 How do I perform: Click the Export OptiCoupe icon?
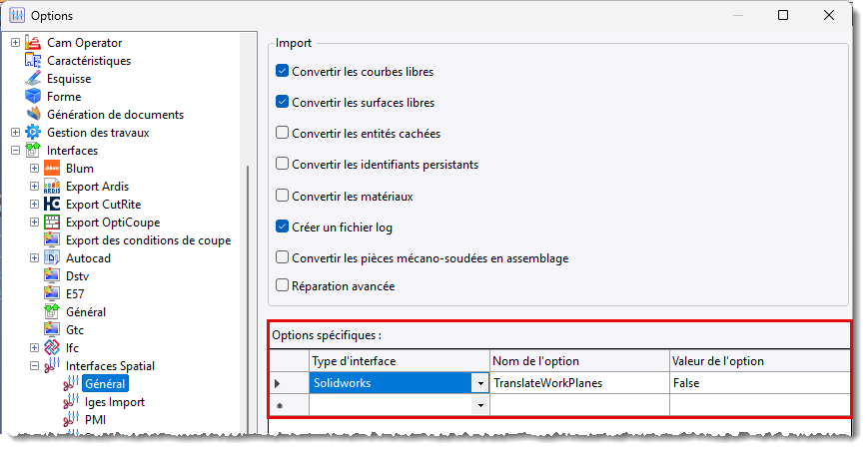[x=52, y=223]
